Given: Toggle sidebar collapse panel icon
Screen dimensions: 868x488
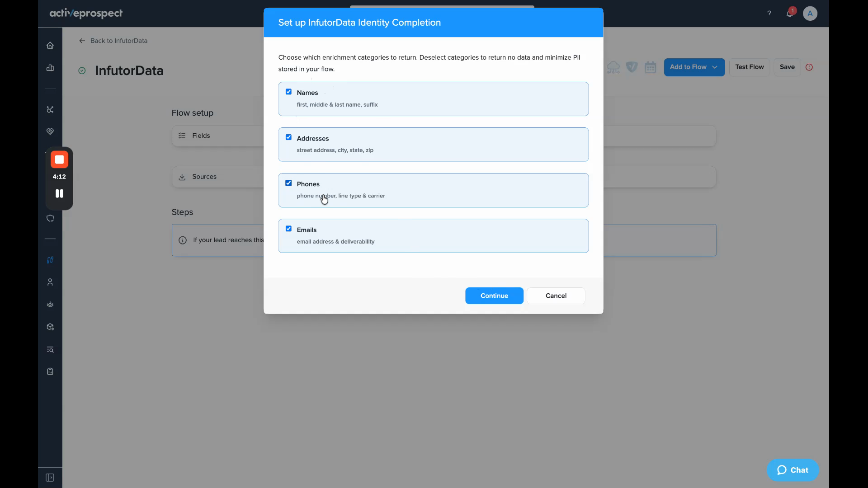Looking at the screenshot, I should pyautogui.click(x=50, y=478).
